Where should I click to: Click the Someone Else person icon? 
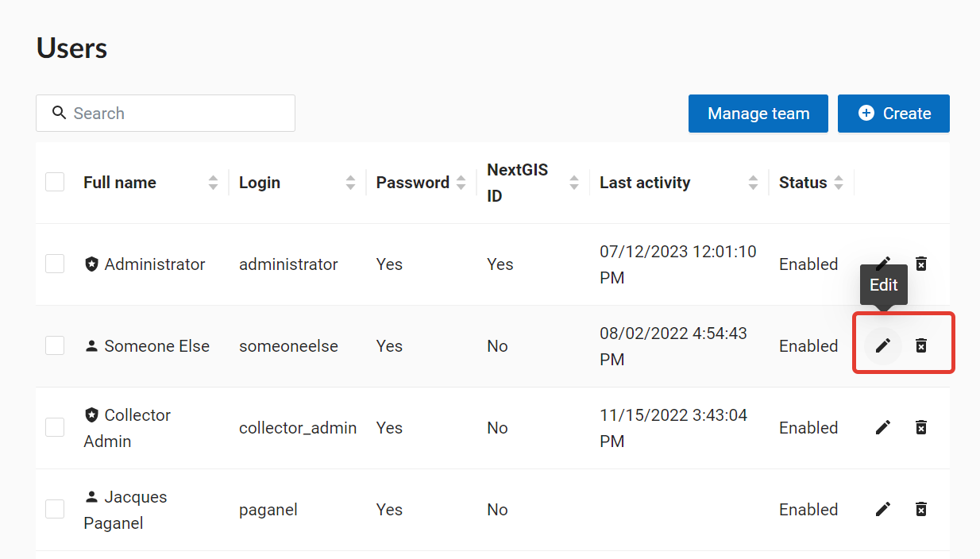click(91, 346)
